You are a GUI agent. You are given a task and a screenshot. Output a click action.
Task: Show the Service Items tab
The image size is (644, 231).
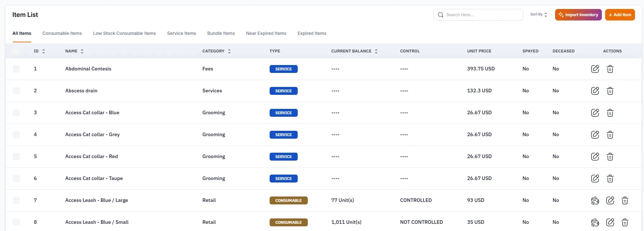(181, 33)
